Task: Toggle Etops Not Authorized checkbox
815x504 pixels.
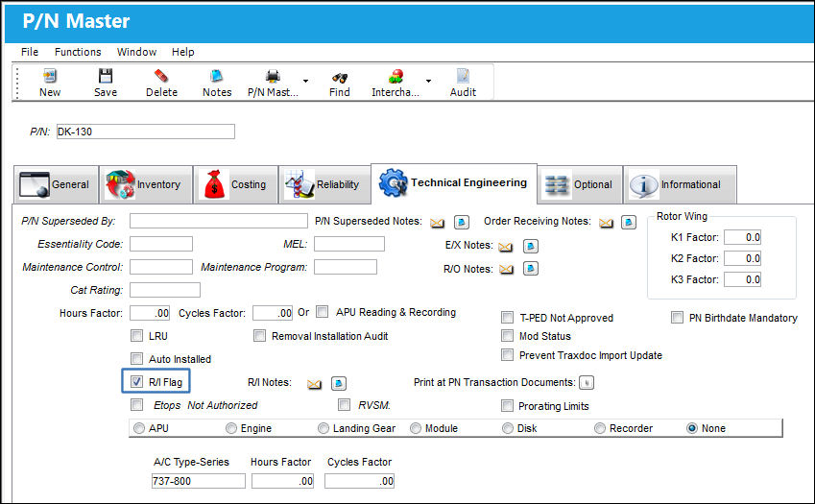Action: click(136, 405)
